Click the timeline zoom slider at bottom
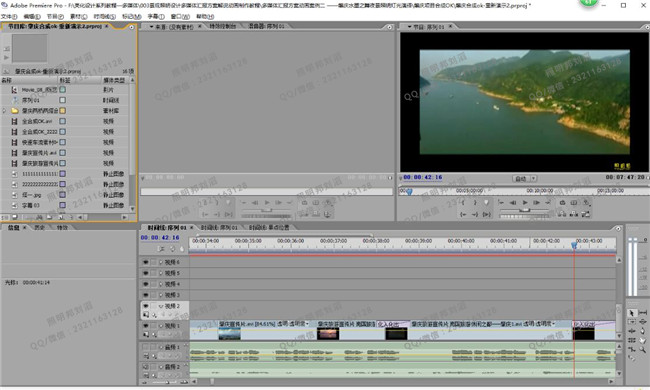 tap(165, 382)
